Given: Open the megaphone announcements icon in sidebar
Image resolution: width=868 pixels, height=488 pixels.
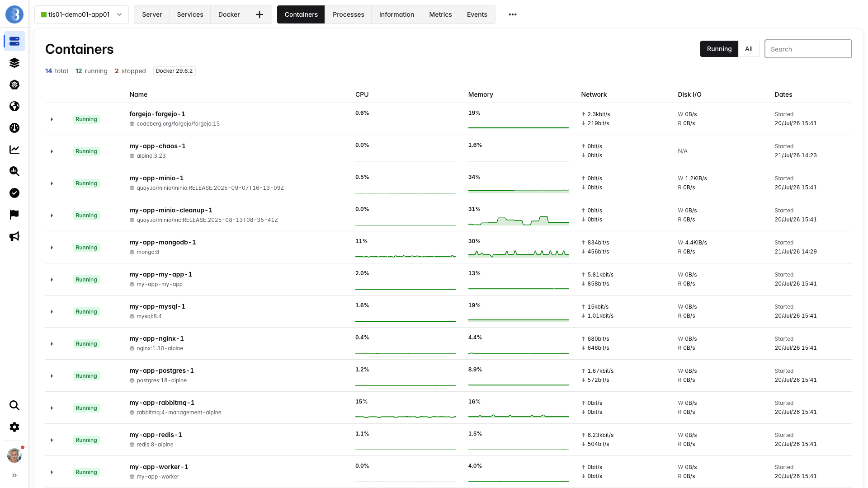Looking at the screenshot, I should point(14,236).
